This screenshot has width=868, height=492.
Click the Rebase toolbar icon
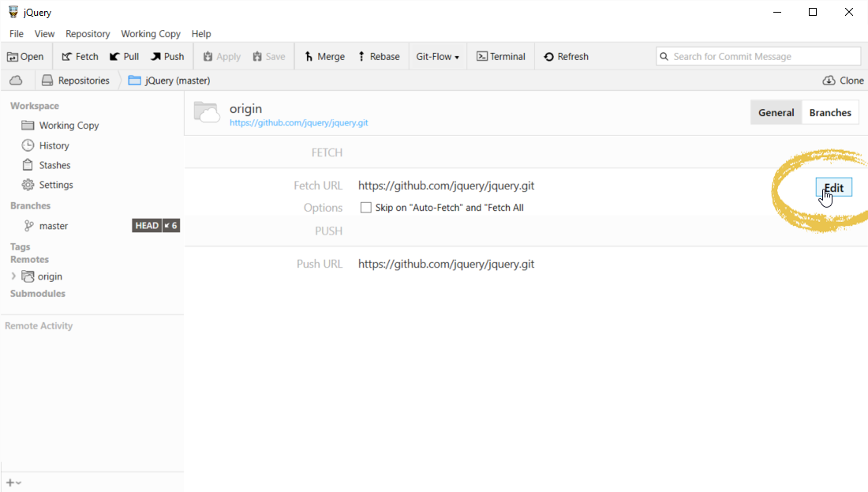pos(361,57)
